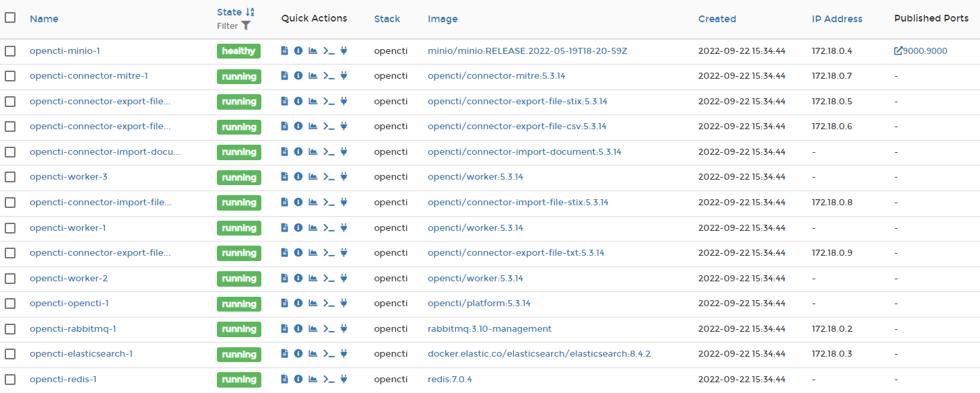Open the opencti-connector-import-document container

(104, 151)
